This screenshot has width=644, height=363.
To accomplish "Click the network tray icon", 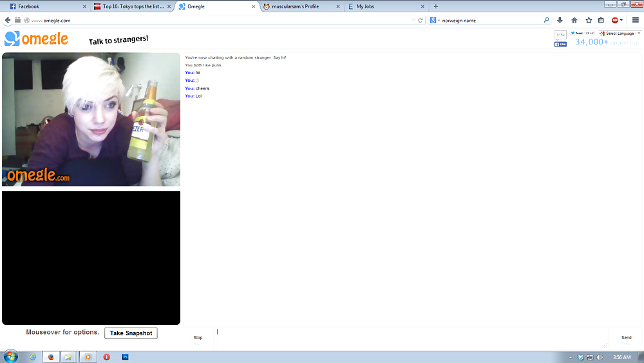I will pyautogui.click(x=590, y=357).
